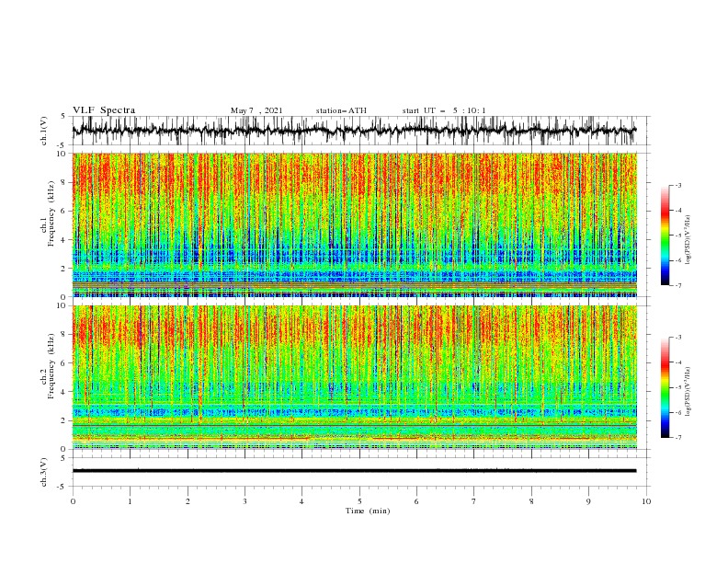Click the "5" tick on the time axis
Image resolution: width=728 pixels, height=563 pixels.
(359, 501)
